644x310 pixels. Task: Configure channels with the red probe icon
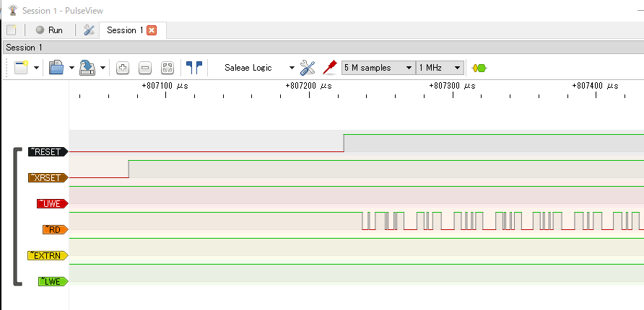coord(330,67)
